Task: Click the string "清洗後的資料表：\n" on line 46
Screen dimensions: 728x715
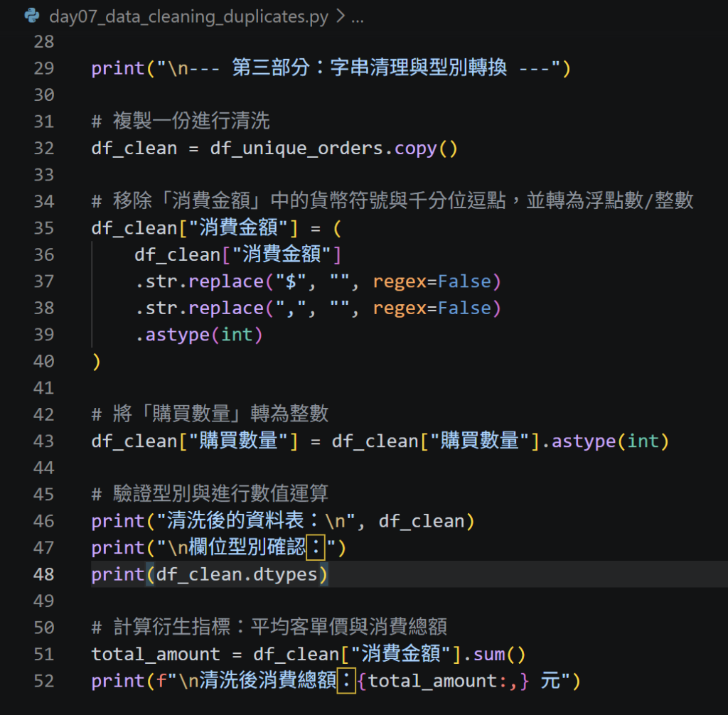Action: 256,520
